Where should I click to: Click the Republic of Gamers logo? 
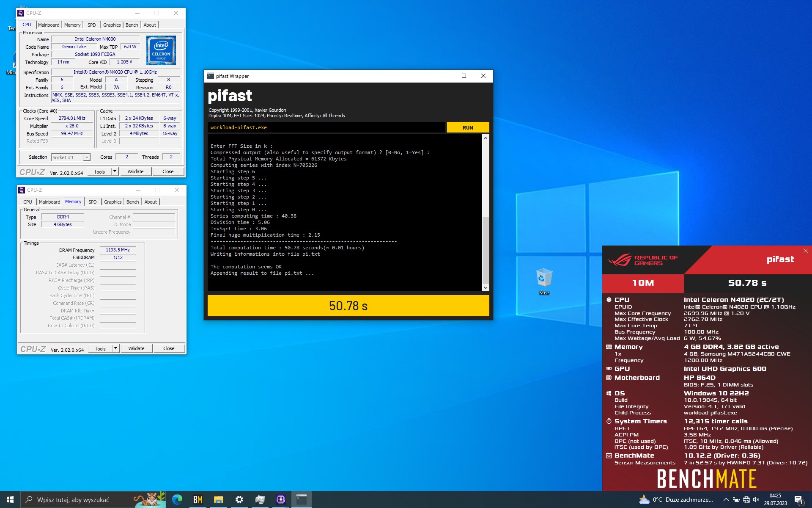(643, 260)
